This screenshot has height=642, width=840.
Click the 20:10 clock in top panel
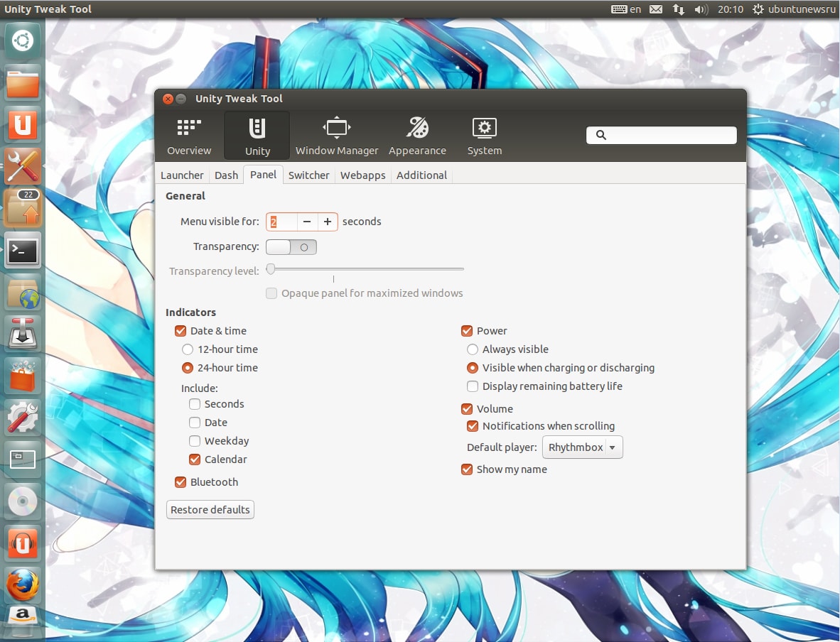[730, 9]
